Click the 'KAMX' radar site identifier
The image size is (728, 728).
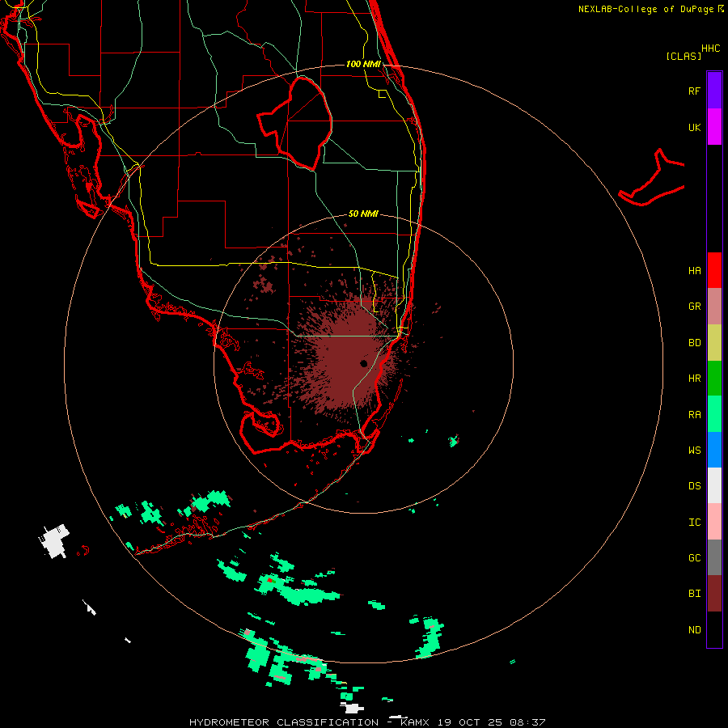(x=415, y=722)
